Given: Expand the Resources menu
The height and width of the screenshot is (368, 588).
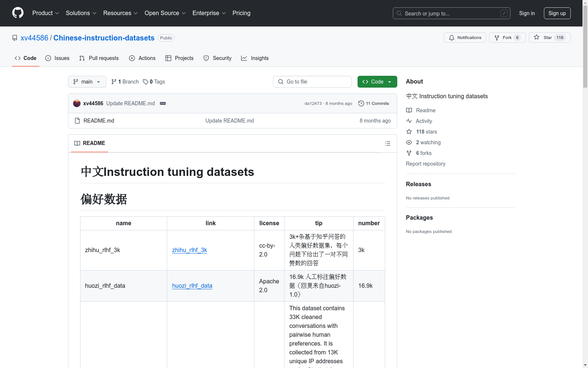Looking at the screenshot, I should (x=120, y=13).
